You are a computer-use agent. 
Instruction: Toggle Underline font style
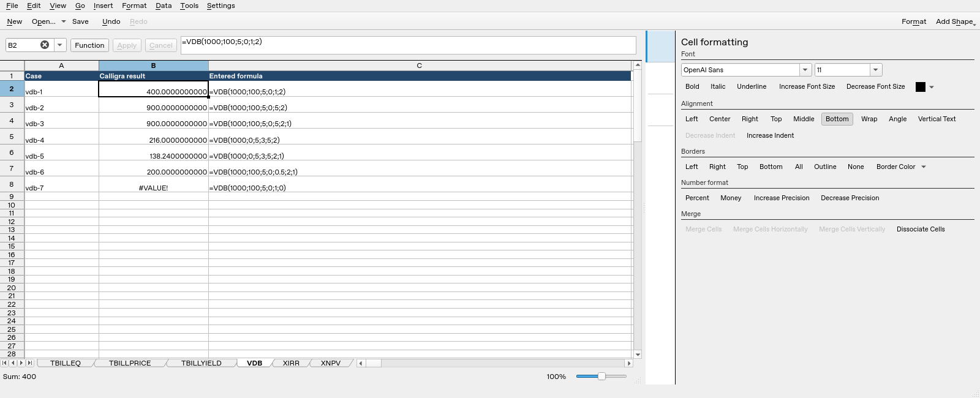[752, 86]
